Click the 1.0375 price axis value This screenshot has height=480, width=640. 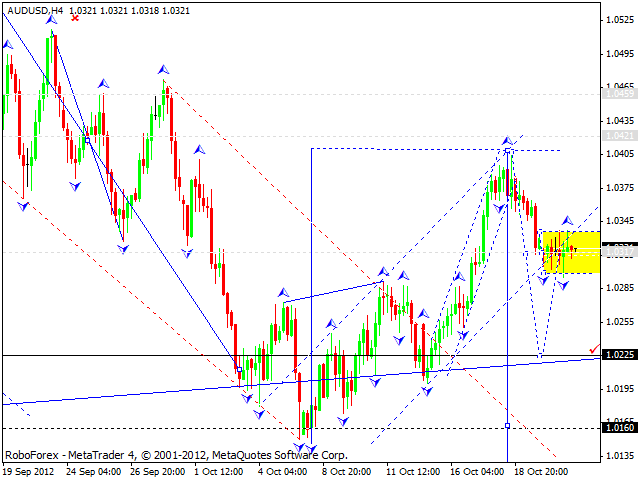620,187
